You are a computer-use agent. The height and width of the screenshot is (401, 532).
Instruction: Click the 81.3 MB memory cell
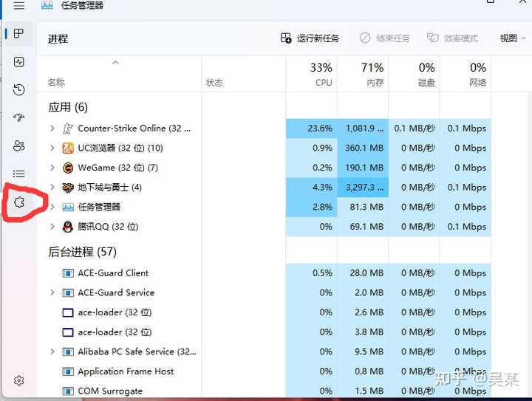(x=363, y=207)
